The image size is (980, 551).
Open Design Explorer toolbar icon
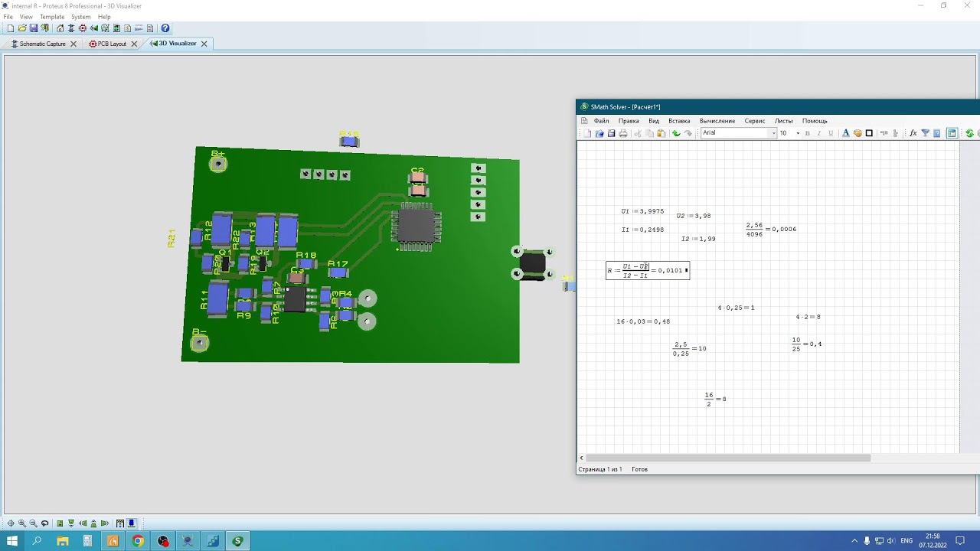pyautogui.click(x=117, y=28)
